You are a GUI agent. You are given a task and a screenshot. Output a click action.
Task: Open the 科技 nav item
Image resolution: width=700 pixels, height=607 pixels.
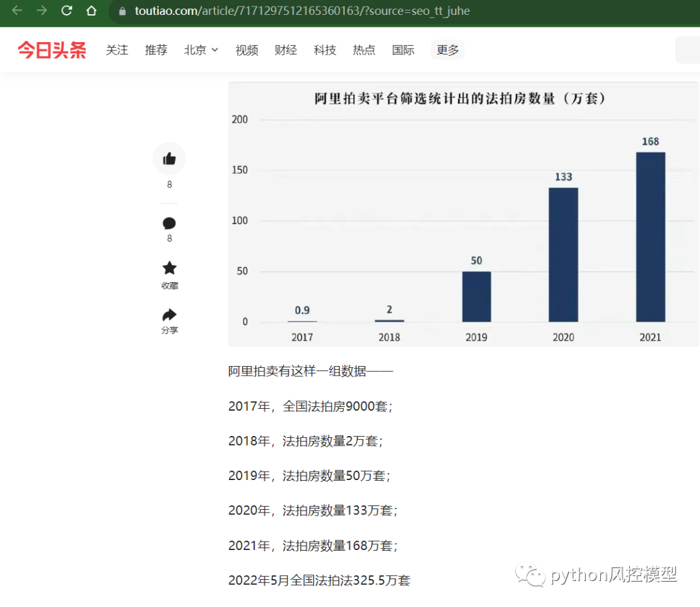click(x=325, y=50)
